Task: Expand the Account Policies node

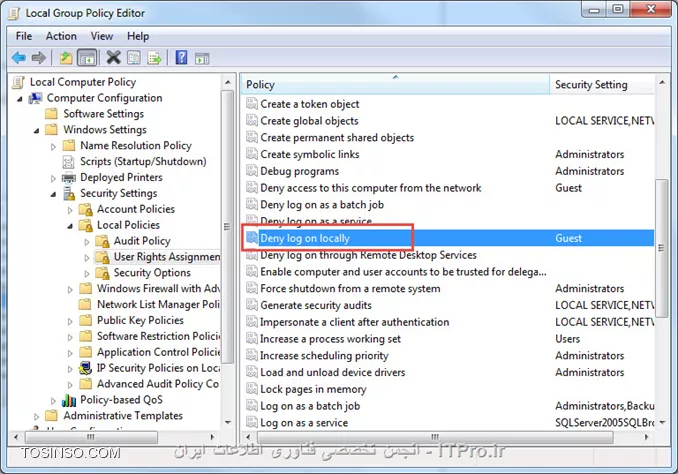Action: pos(70,210)
